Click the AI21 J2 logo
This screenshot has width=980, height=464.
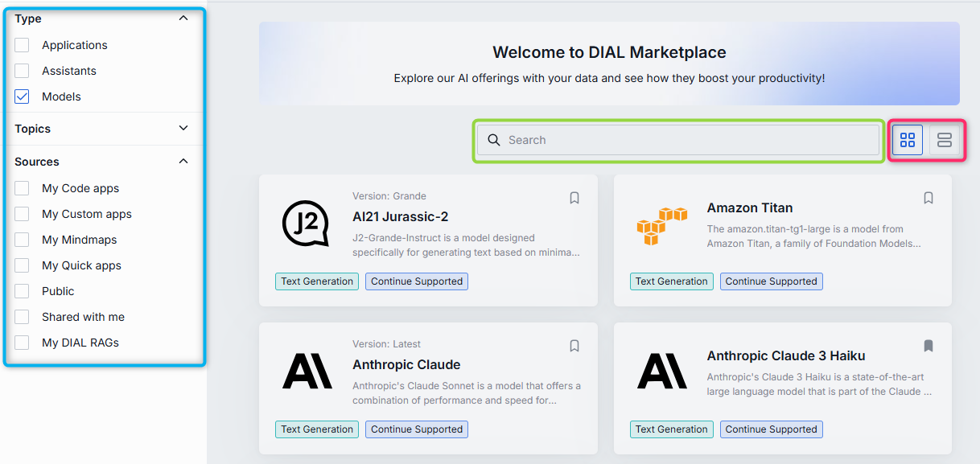(x=307, y=224)
